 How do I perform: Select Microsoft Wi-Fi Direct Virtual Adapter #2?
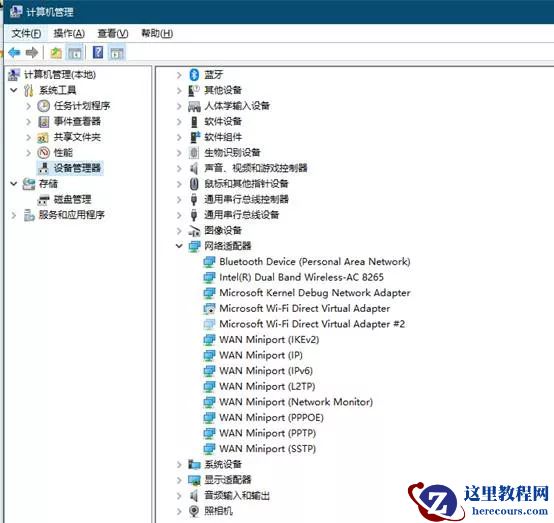point(312,324)
